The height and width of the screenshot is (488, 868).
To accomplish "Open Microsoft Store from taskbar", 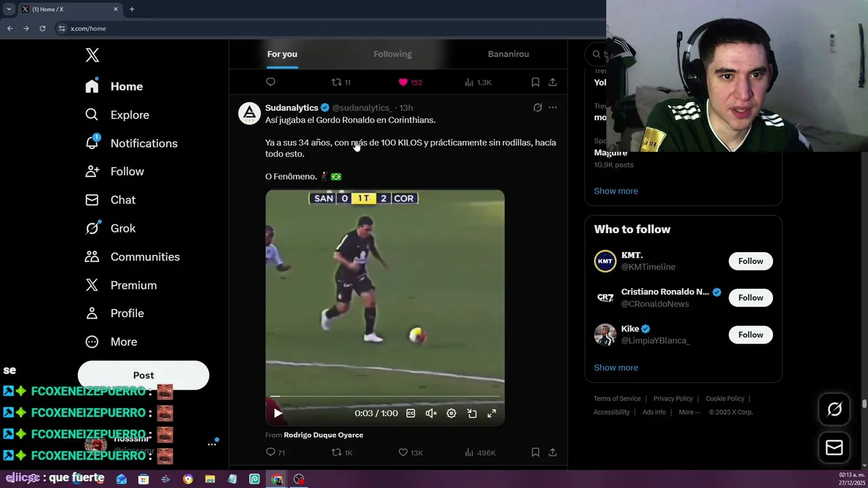I will pyautogui.click(x=143, y=479).
